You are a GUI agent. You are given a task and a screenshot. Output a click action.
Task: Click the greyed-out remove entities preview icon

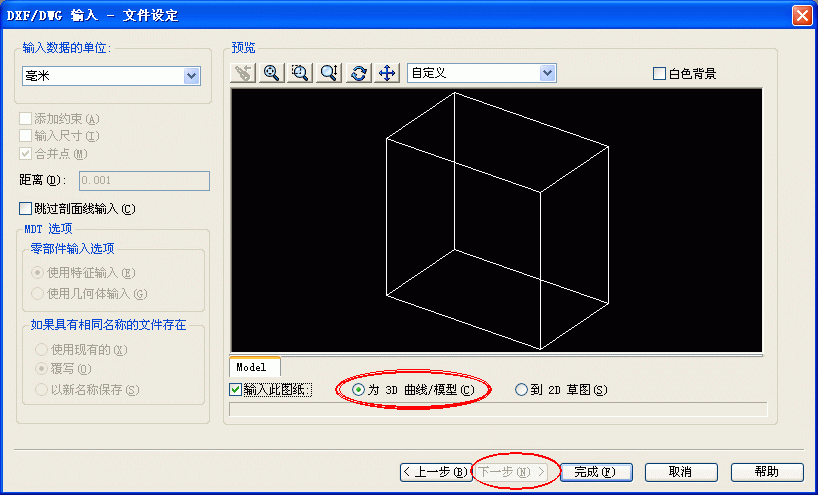tap(243, 73)
